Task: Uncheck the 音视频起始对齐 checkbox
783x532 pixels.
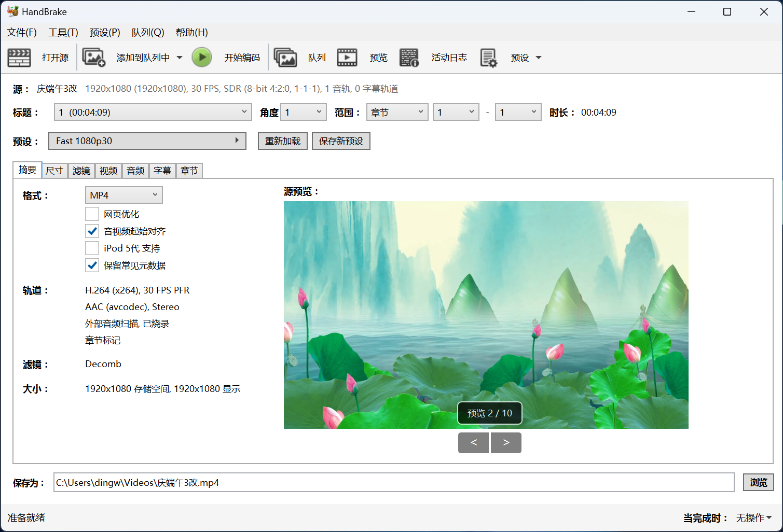Action: 92,231
